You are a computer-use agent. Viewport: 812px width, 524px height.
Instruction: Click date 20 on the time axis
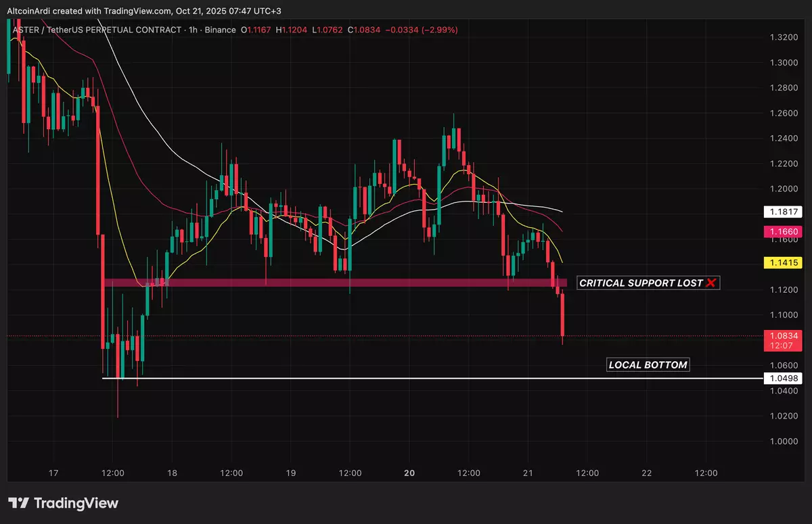[409, 473]
